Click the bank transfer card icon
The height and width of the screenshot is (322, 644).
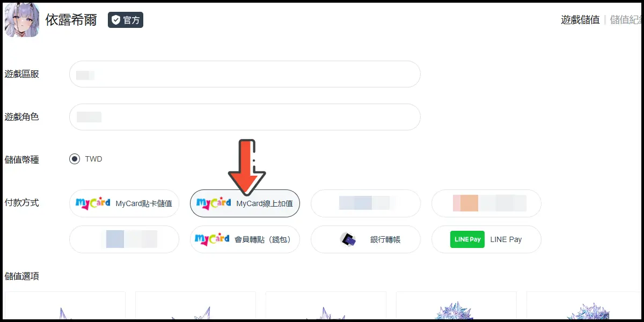tap(348, 239)
